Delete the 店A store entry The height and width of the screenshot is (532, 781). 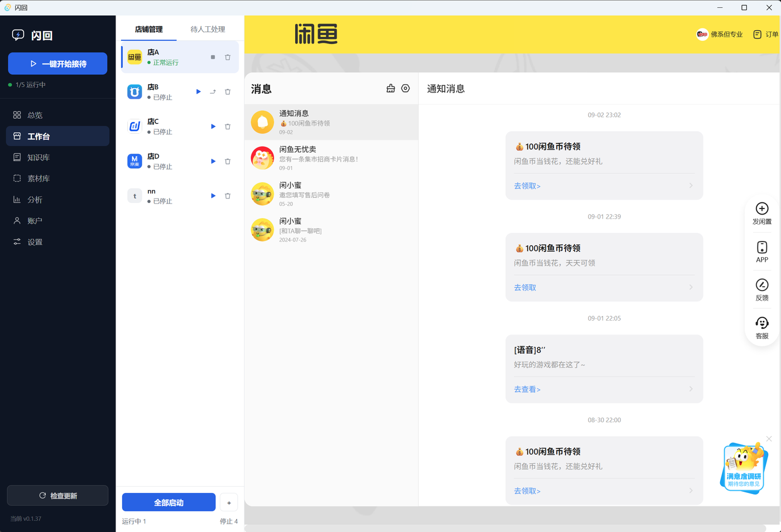click(228, 57)
